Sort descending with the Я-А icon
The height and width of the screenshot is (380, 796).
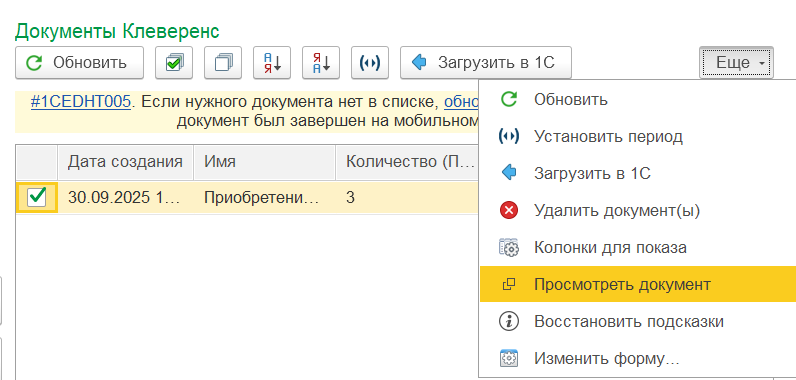click(321, 63)
